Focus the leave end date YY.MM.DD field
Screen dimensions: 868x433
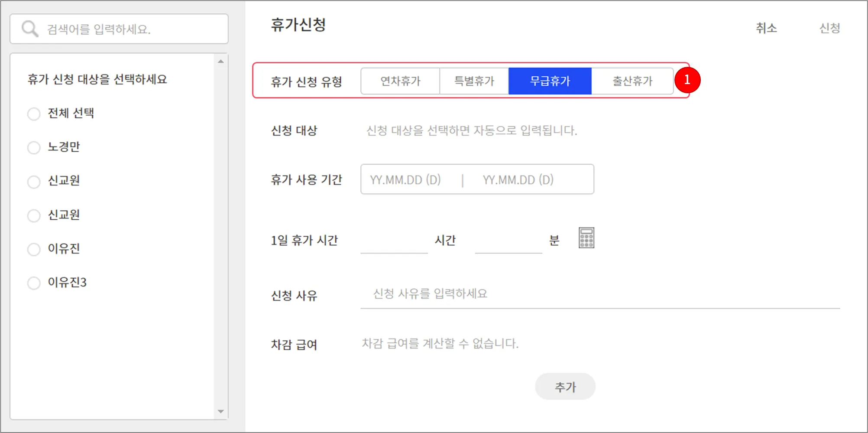tap(518, 179)
